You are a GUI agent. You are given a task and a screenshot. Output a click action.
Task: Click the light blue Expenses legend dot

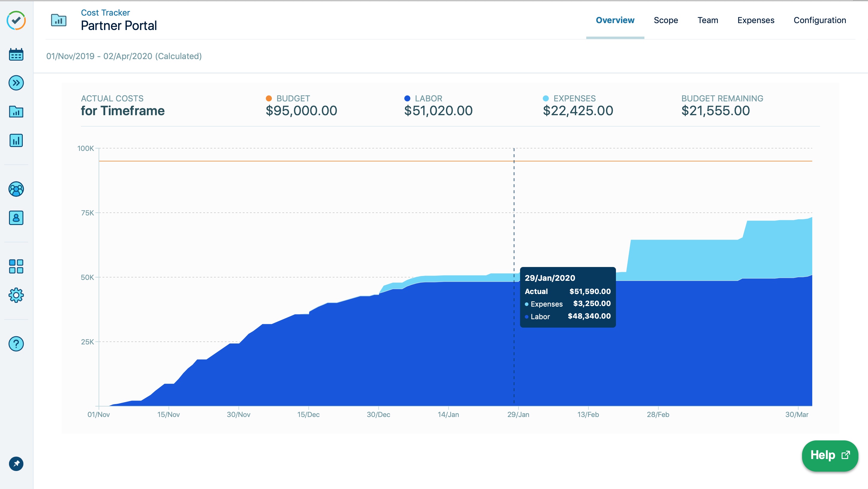546,98
